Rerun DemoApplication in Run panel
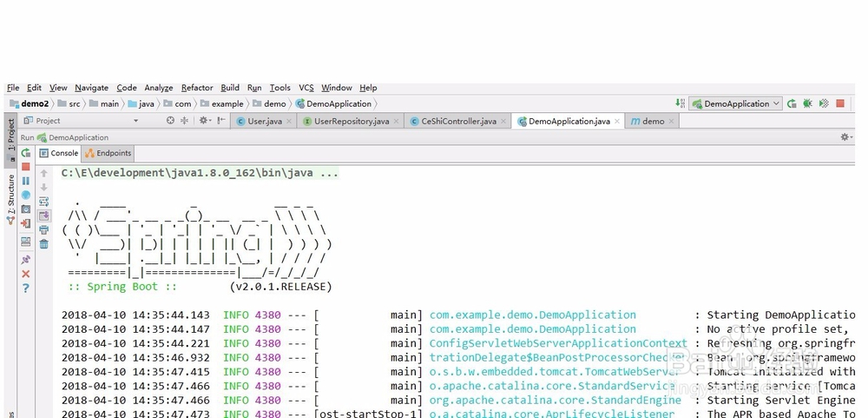This screenshot has height=418, width=868. tap(25, 153)
